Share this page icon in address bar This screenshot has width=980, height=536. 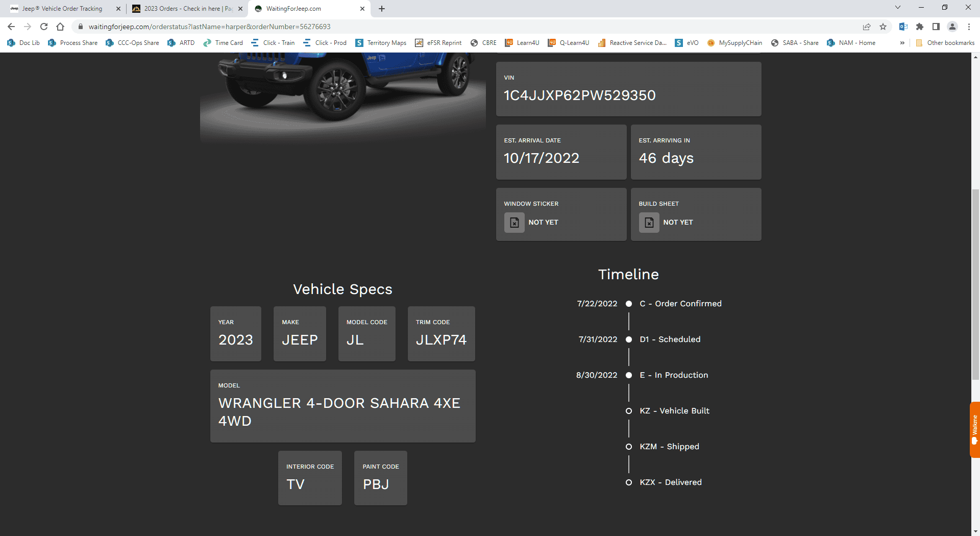[867, 27]
